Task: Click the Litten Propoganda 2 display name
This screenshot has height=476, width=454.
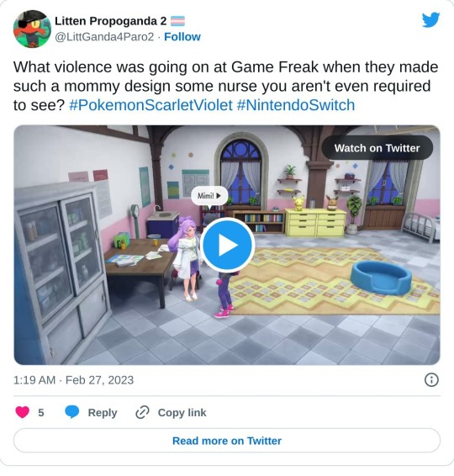Action: pos(111,21)
